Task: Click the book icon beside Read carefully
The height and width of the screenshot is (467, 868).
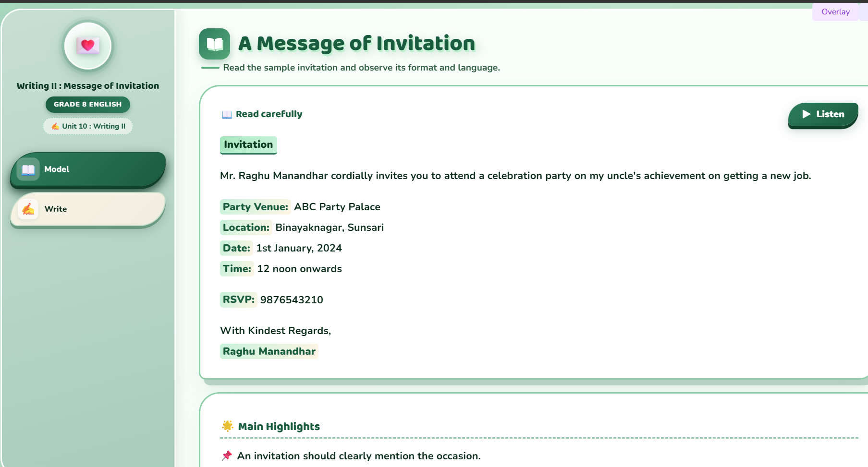Action: pos(227,115)
